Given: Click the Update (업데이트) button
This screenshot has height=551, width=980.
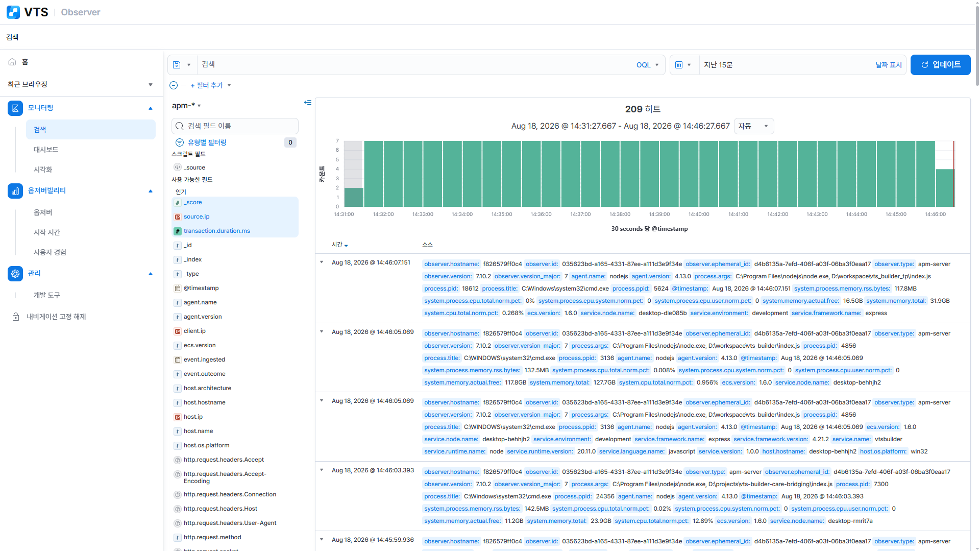Looking at the screenshot, I should click(941, 65).
